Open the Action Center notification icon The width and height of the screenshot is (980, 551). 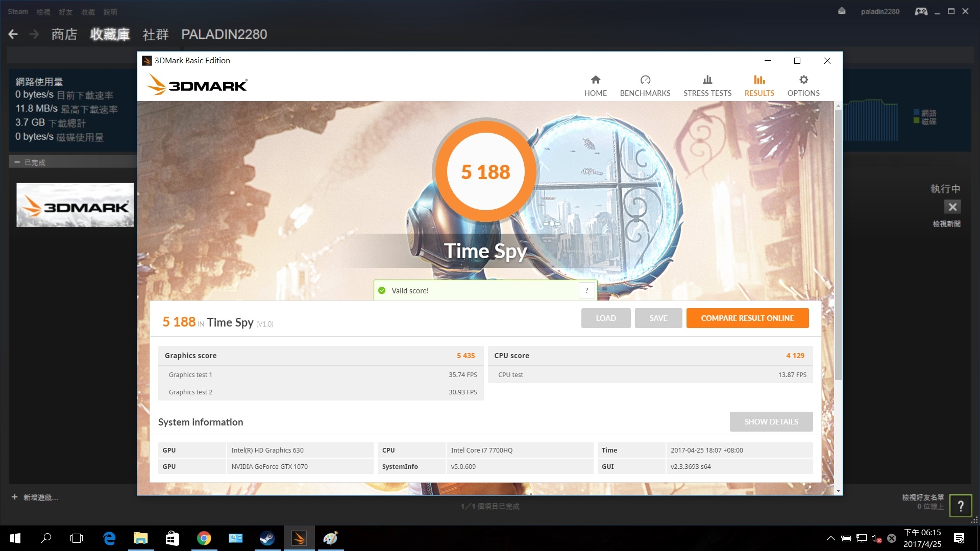point(959,538)
